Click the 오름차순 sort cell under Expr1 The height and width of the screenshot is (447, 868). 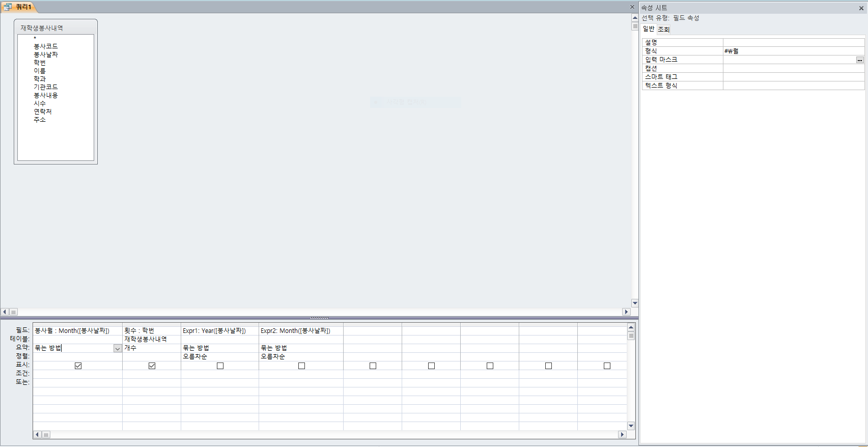pos(219,356)
